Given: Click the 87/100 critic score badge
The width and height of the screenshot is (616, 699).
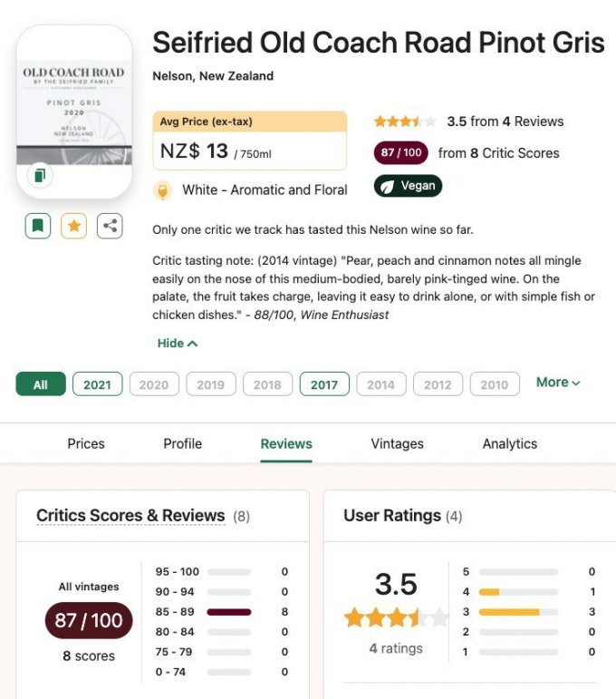Looking at the screenshot, I should (400, 152).
